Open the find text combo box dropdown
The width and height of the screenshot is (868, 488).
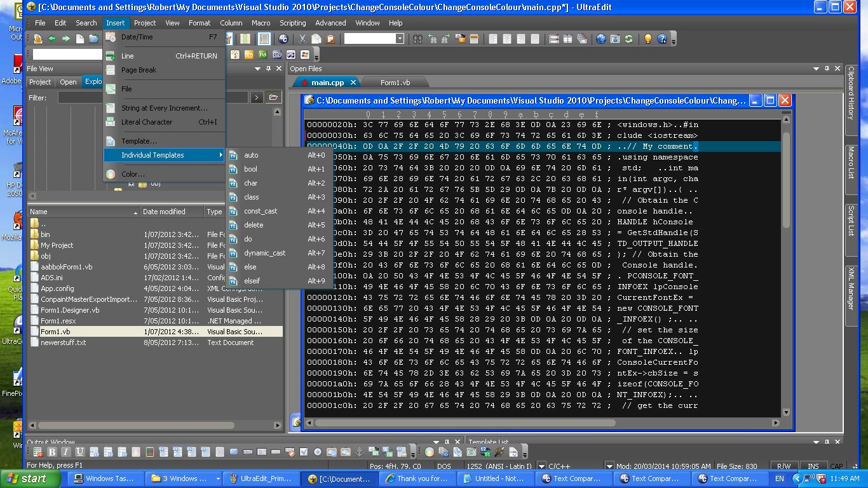coord(400,39)
